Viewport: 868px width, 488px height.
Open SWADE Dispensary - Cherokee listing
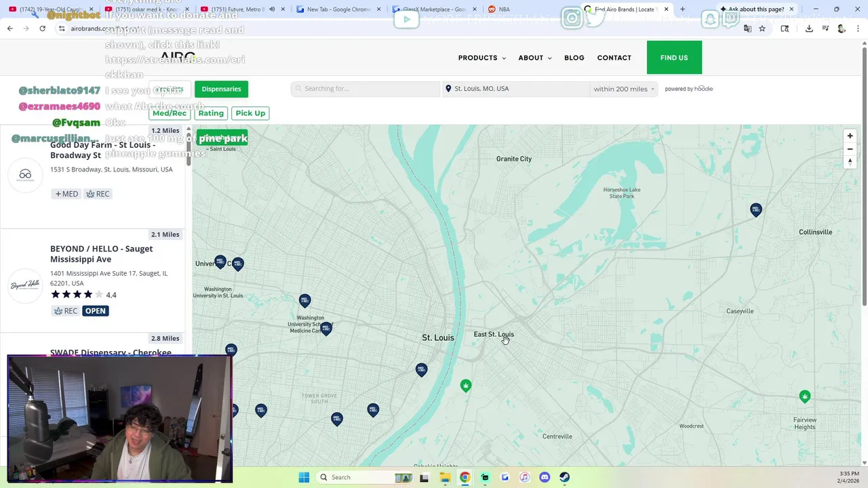(111, 352)
